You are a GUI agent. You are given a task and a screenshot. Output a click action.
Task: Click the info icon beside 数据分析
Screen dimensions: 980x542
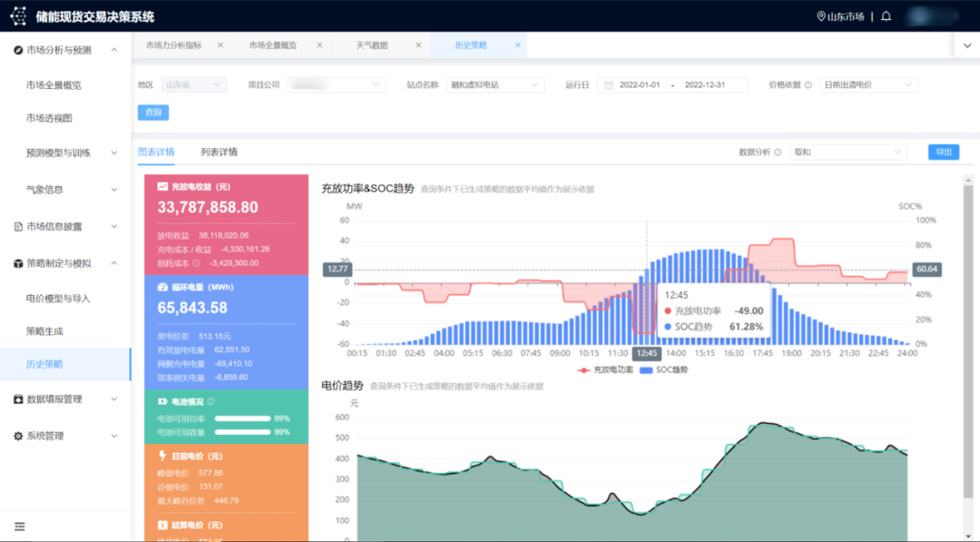778,153
